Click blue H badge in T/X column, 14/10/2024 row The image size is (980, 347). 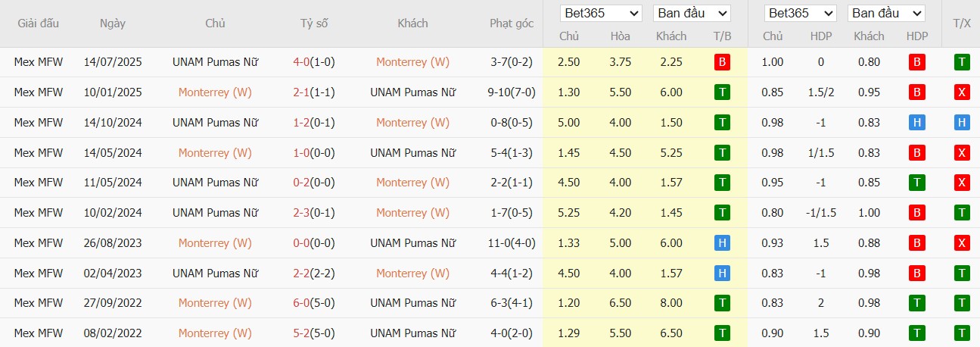pyautogui.click(x=961, y=123)
